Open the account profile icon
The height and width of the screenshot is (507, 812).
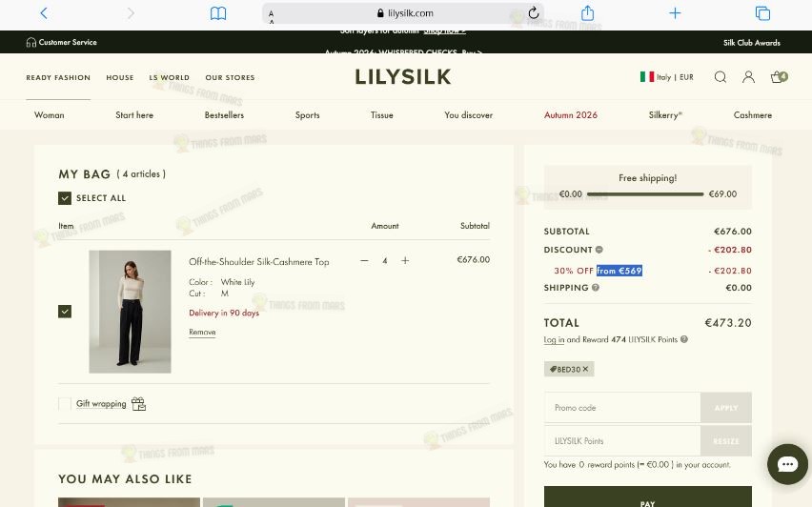pyautogui.click(x=748, y=77)
